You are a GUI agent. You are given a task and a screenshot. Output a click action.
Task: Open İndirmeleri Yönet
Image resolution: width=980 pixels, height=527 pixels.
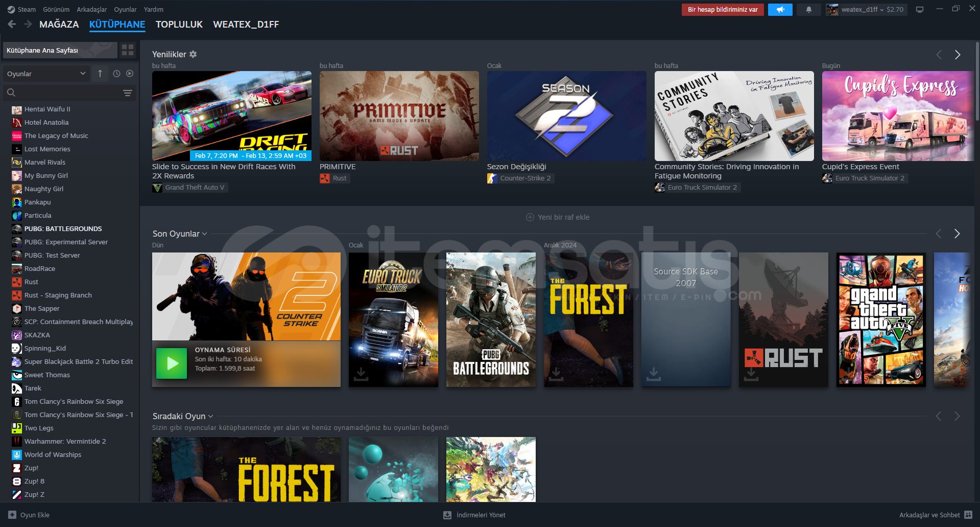pos(474,515)
